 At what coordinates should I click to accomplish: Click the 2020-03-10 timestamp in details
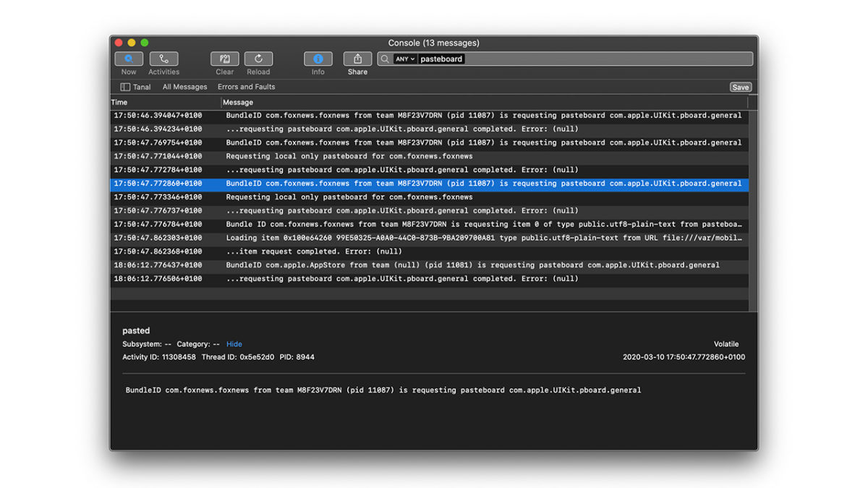(x=684, y=357)
